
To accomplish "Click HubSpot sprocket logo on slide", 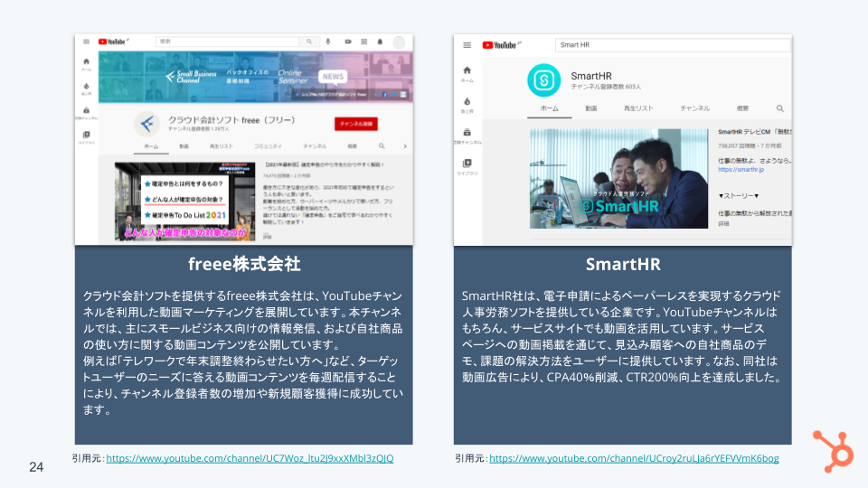I will tap(834, 451).
